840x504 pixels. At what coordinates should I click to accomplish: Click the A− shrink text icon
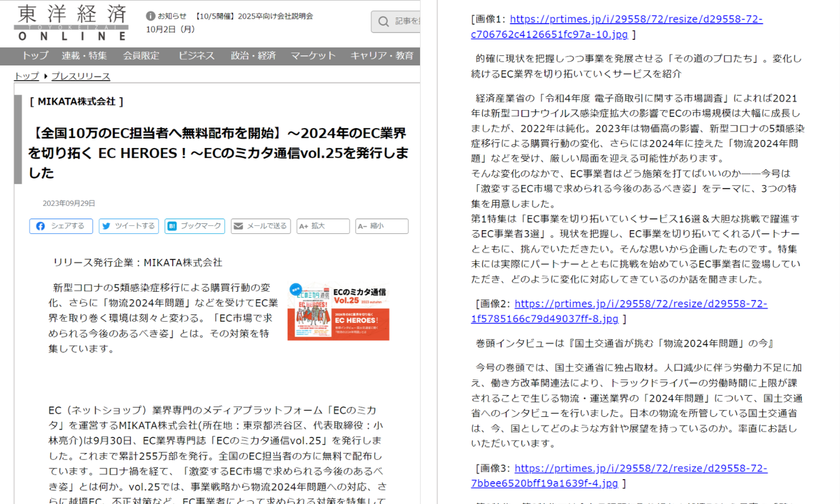coord(363,226)
